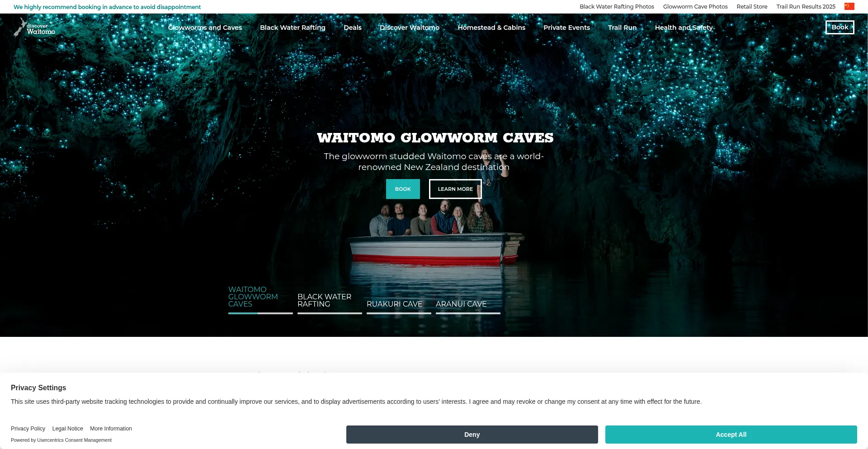
Task: Open Health and Safety page
Action: tap(684, 28)
